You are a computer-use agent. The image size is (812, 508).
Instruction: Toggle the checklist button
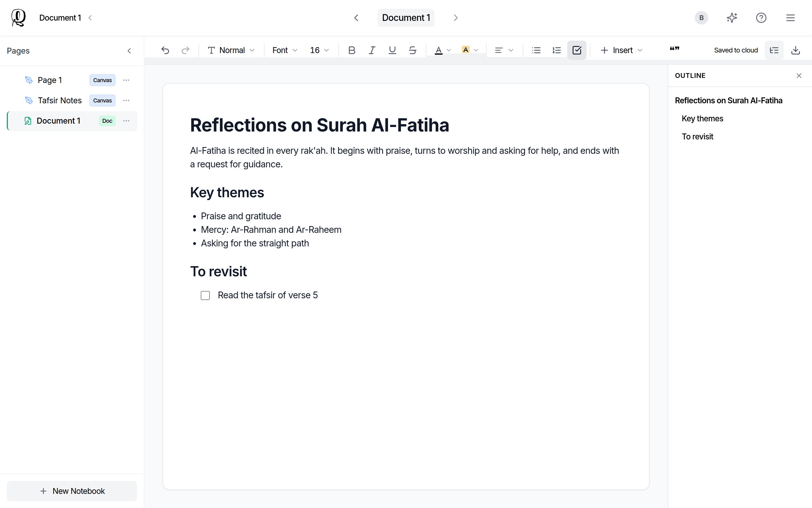pyautogui.click(x=577, y=51)
